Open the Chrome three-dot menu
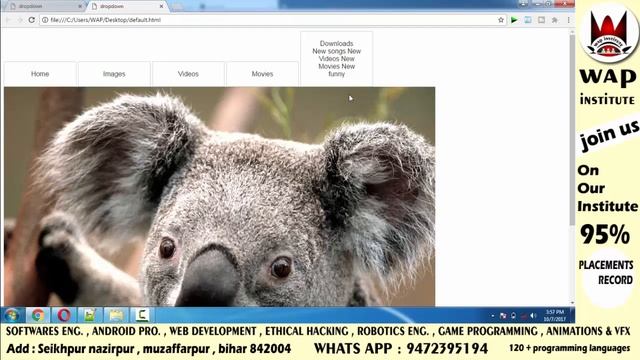The width and height of the screenshot is (640, 360). pos(568,20)
